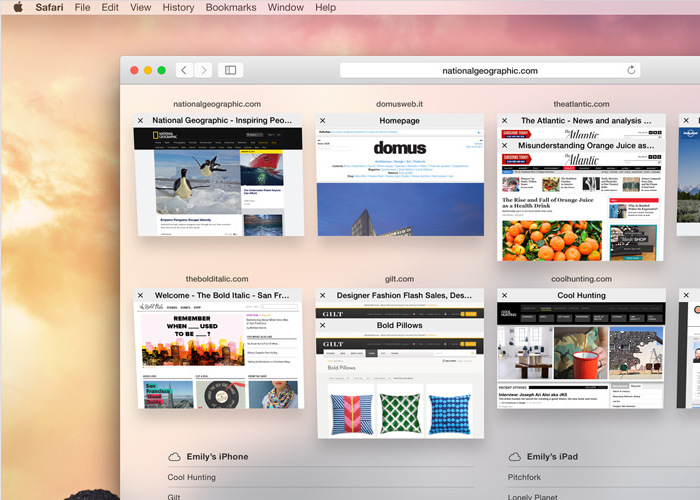Click the domusweb.it group label
Image resolution: width=700 pixels, height=500 pixels.
point(399,104)
